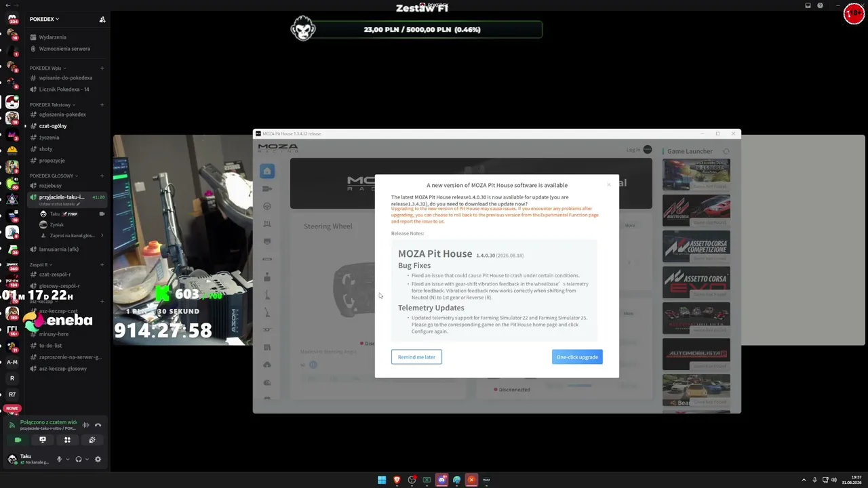The height and width of the screenshot is (488, 868).
Task: Select the Assetto Corsa Competizione game thumbnail
Action: pos(696,247)
